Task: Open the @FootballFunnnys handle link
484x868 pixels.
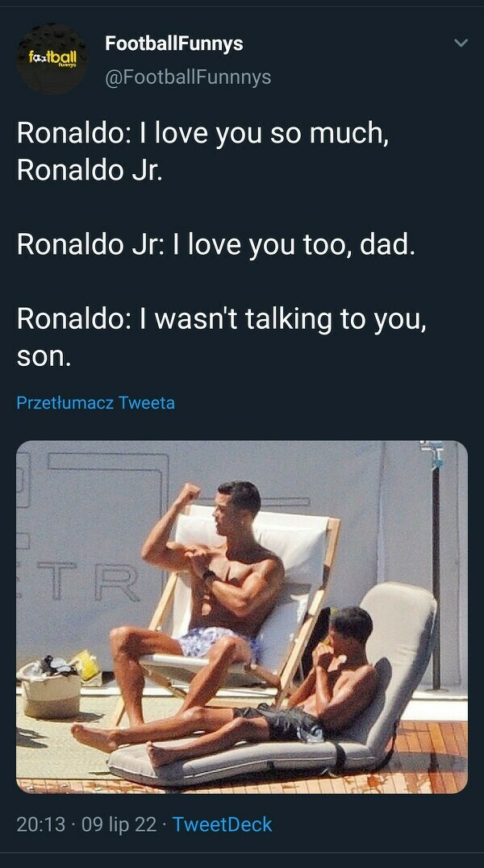Action: click(188, 77)
